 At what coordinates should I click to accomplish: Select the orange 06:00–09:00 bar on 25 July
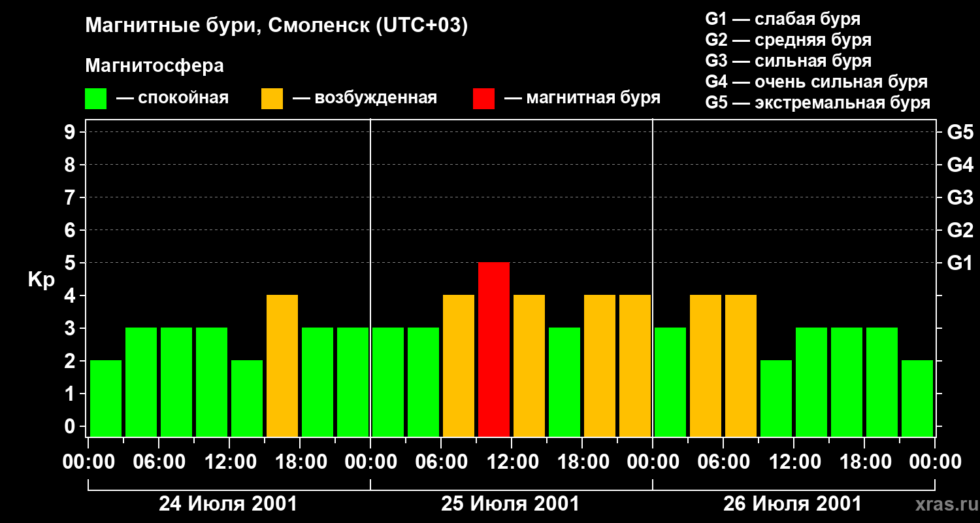coord(459,365)
